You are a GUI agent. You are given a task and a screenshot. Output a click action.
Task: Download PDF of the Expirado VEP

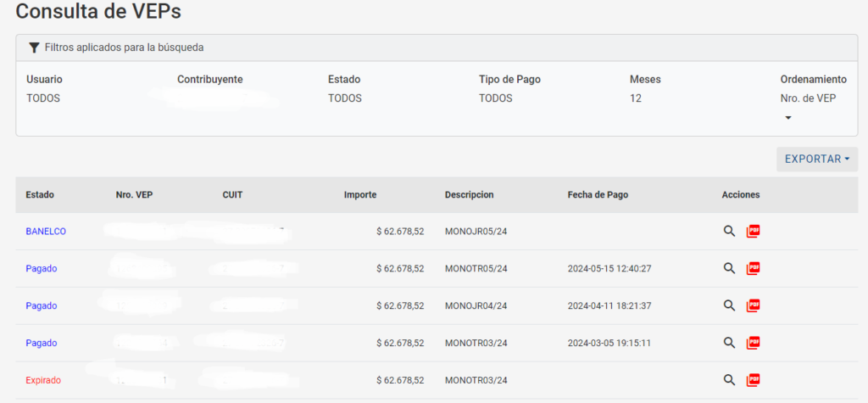click(753, 380)
